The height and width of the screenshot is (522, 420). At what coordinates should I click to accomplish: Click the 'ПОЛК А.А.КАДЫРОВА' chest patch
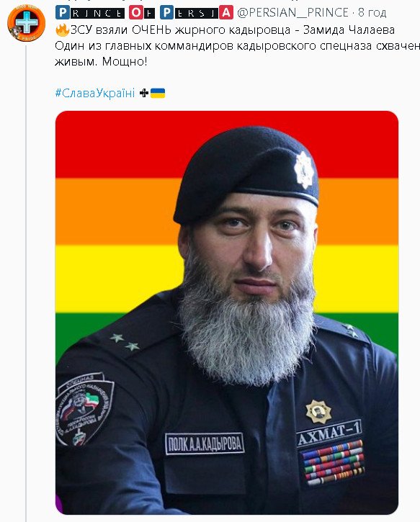point(205,444)
